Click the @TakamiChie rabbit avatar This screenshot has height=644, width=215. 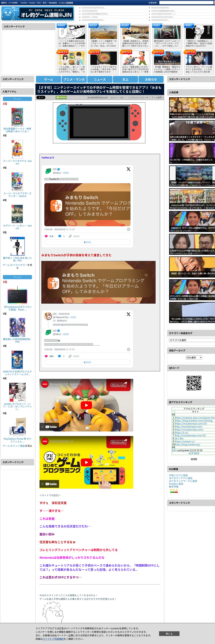click(x=48, y=316)
